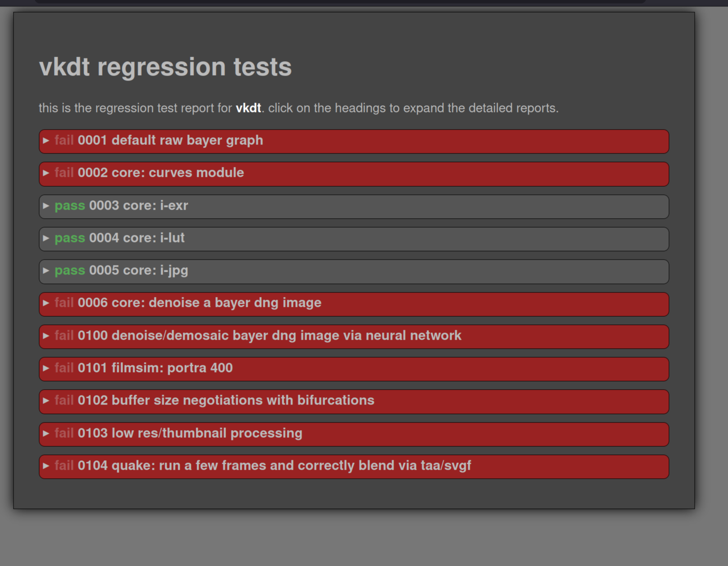Open the 0100 neural network denoise/demosaic report

coord(269,336)
